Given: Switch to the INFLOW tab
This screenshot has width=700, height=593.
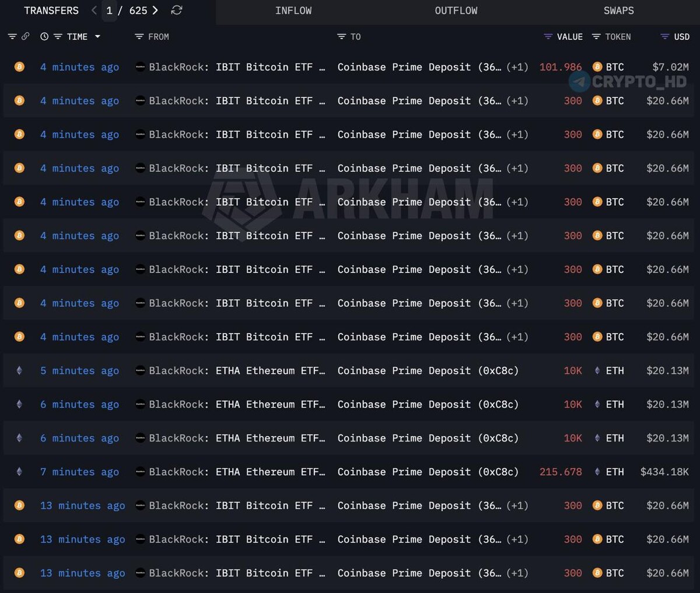Looking at the screenshot, I should [293, 10].
